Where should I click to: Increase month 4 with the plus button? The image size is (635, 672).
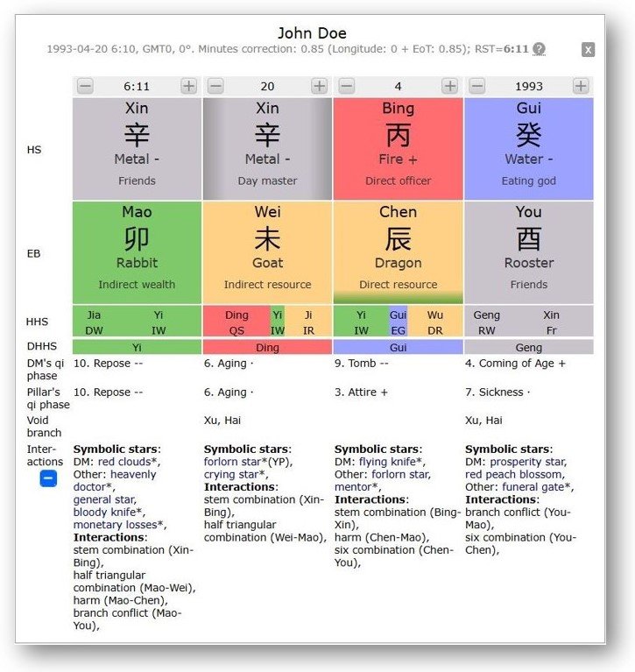pyautogui.click(x=449, y=86)
